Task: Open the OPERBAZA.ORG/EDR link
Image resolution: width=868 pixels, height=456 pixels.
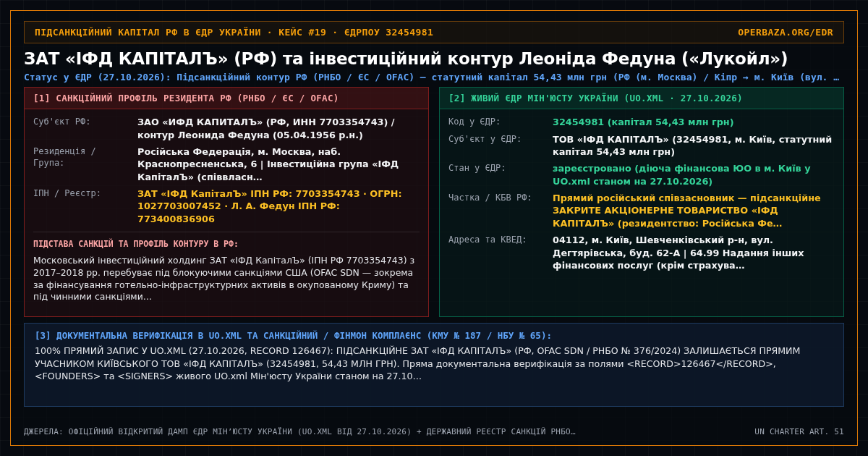Action: pyautogui.click(x=785, y=33)
